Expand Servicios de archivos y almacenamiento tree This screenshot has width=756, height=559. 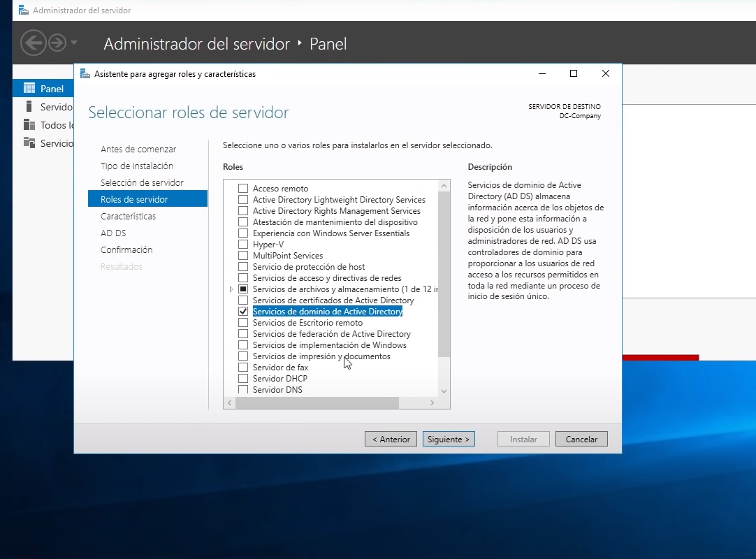click(231, 289)
